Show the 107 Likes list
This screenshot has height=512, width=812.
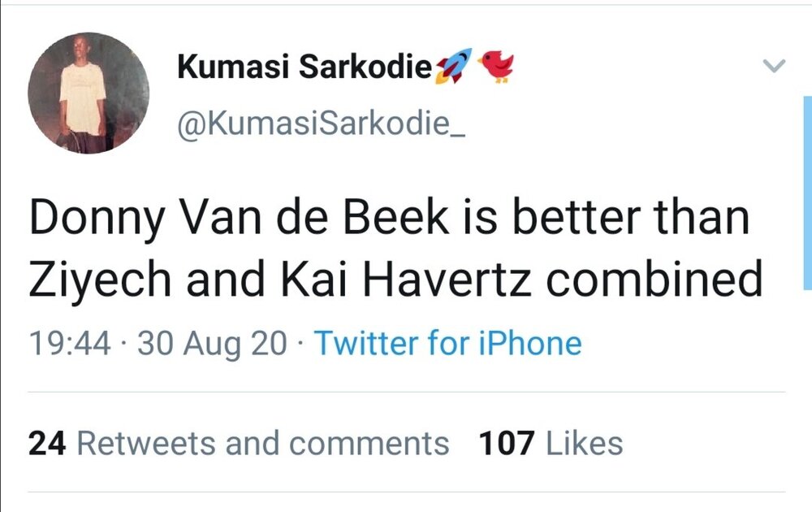tap(551, 444)
